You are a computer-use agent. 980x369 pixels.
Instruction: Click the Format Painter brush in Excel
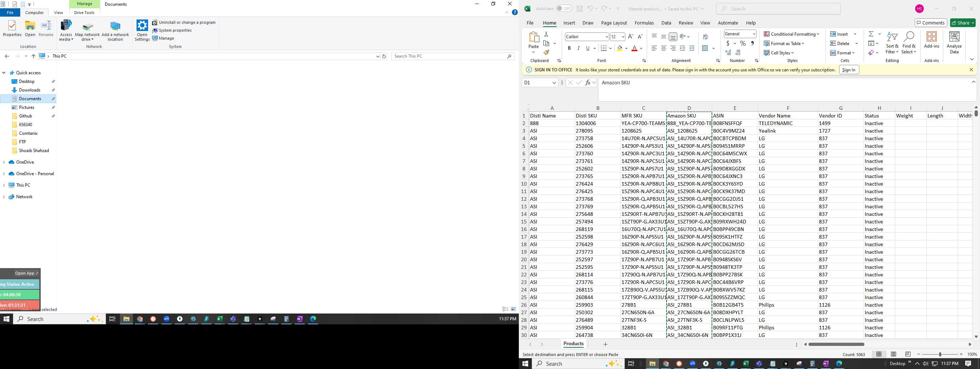coord(546,53)
